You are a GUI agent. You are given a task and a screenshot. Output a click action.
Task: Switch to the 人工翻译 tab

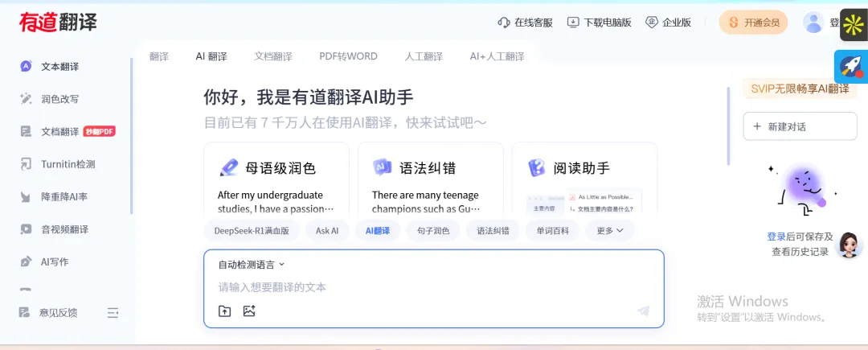[424, 56]
